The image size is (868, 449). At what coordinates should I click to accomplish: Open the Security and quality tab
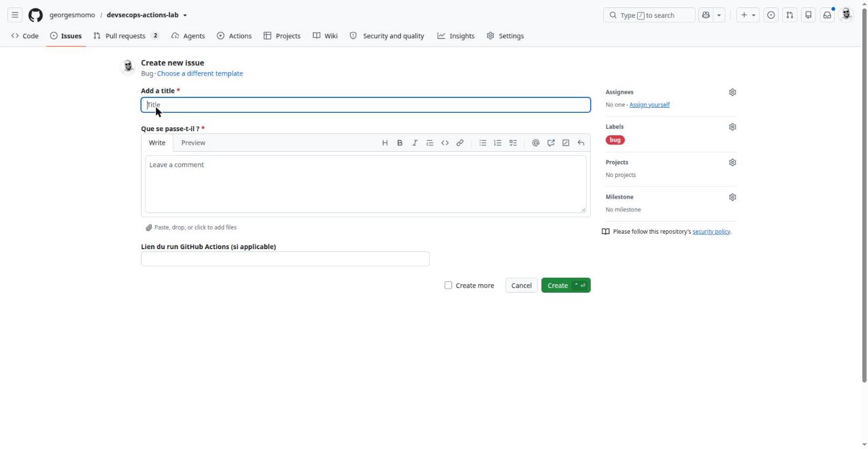(387, 36)
